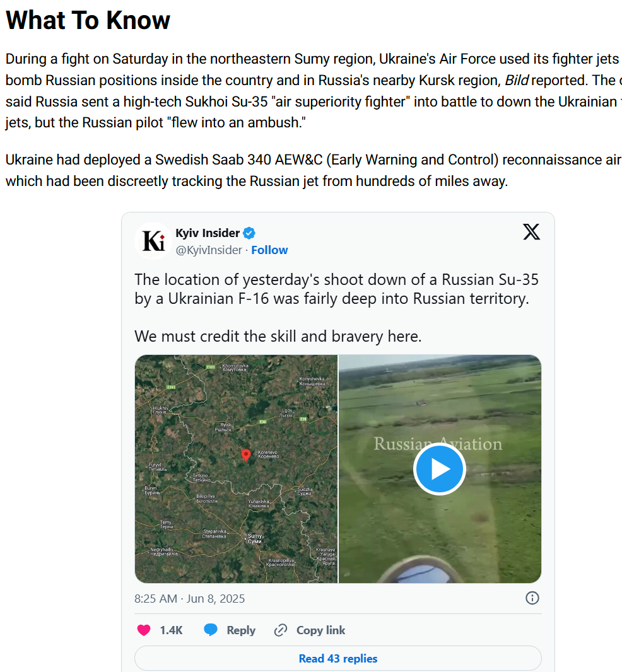Open the X logo in the tweet
Image resolution: width=622 pixels, height=672 pixels.
(x=531, y=232)
